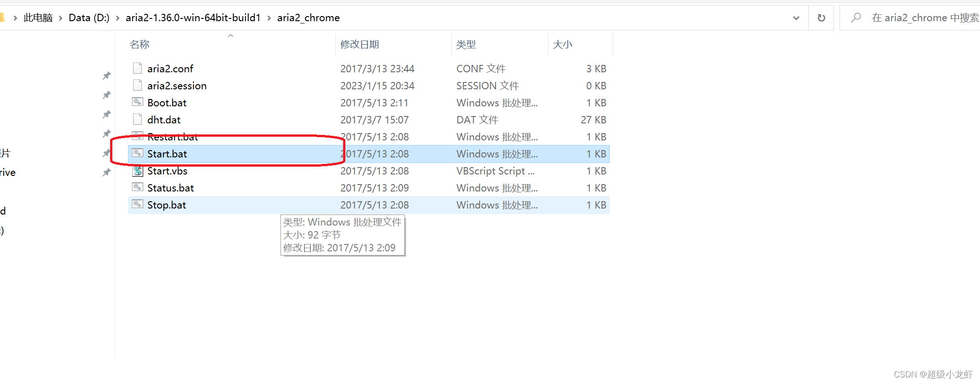Select file name Start.vbs
Screen dimensions: 980x383
[167, 171]
